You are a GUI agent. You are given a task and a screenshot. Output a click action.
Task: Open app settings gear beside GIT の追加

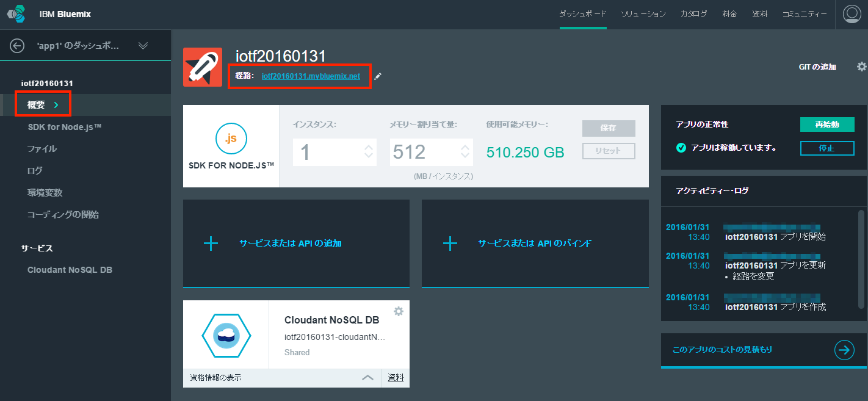(861, 67)
